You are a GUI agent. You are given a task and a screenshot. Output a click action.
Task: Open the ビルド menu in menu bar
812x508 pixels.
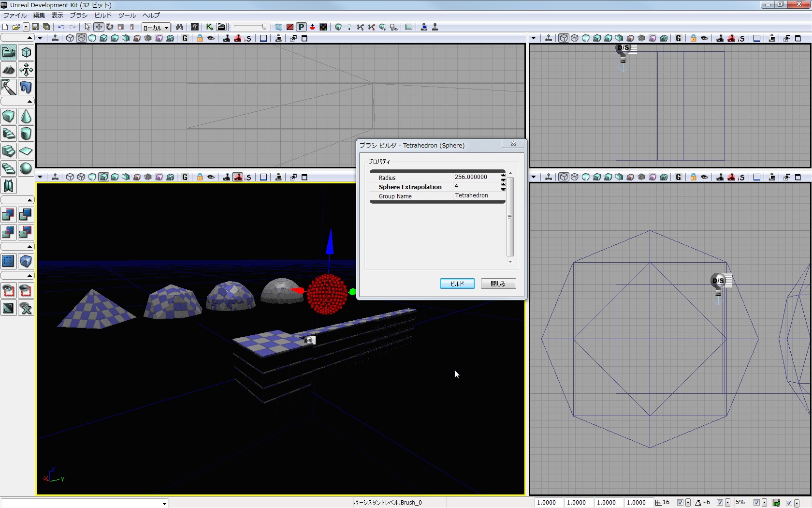point(103,15)
